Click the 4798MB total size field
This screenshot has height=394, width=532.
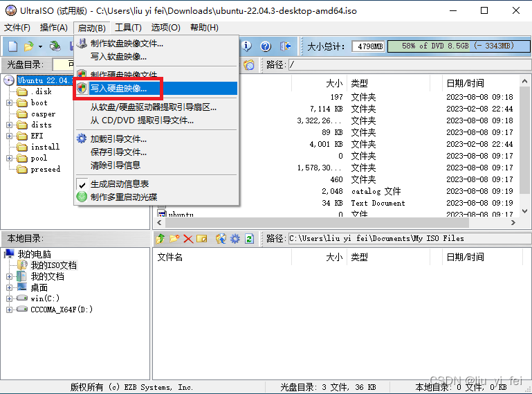(369, 46)
